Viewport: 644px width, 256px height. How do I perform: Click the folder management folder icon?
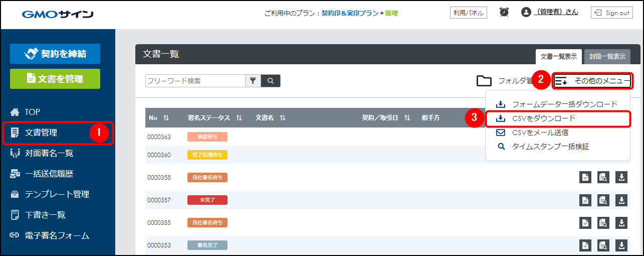484,81
